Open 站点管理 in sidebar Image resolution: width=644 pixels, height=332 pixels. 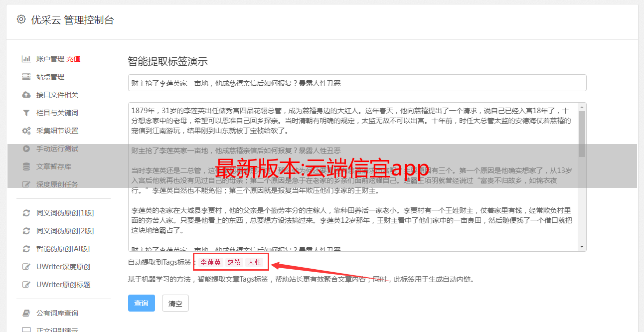(x=50, y=77)
